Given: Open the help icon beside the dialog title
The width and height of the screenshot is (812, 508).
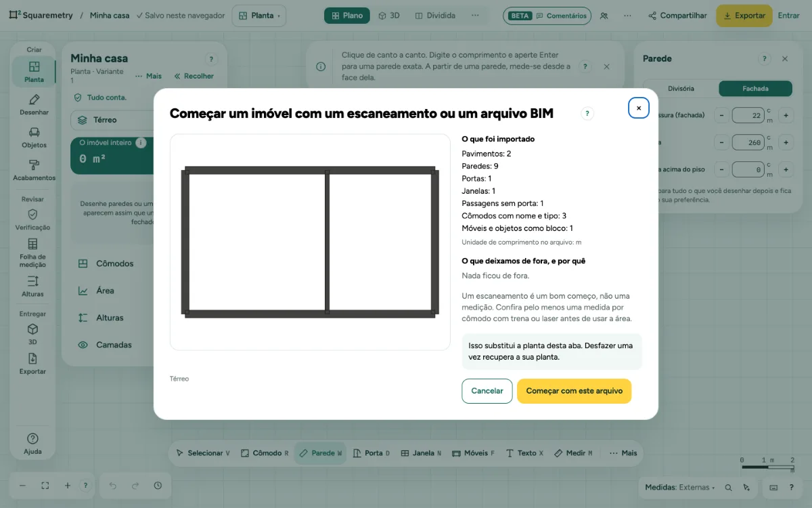Looking at the screenshot, I should pos(587,114).
